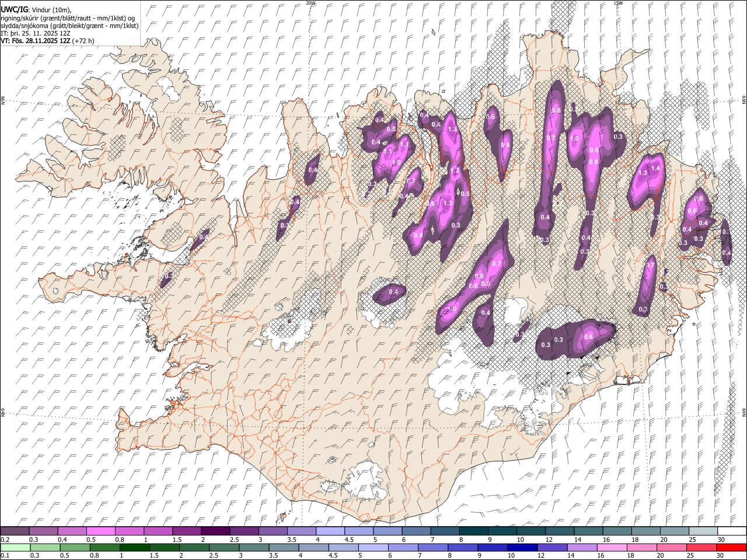This screenshot has height=560, width=747.
Task: Click the deep blue 10 rain legend swatch
Action: click(522, 547)
